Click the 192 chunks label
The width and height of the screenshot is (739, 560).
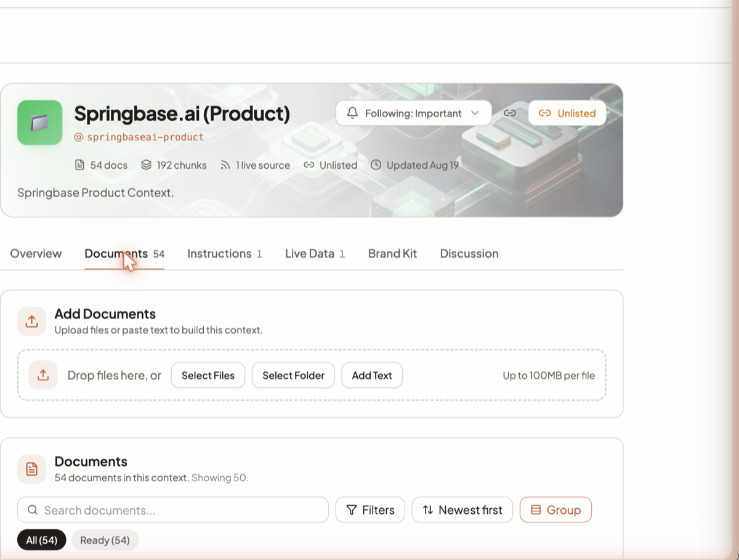(182, 165)
